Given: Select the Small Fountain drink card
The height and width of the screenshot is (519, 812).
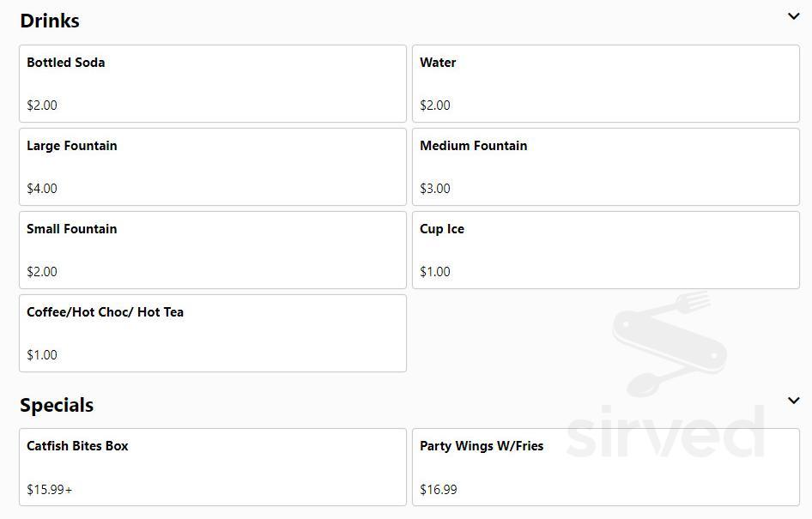Looking at the screenshot, I should click(212, 250).
